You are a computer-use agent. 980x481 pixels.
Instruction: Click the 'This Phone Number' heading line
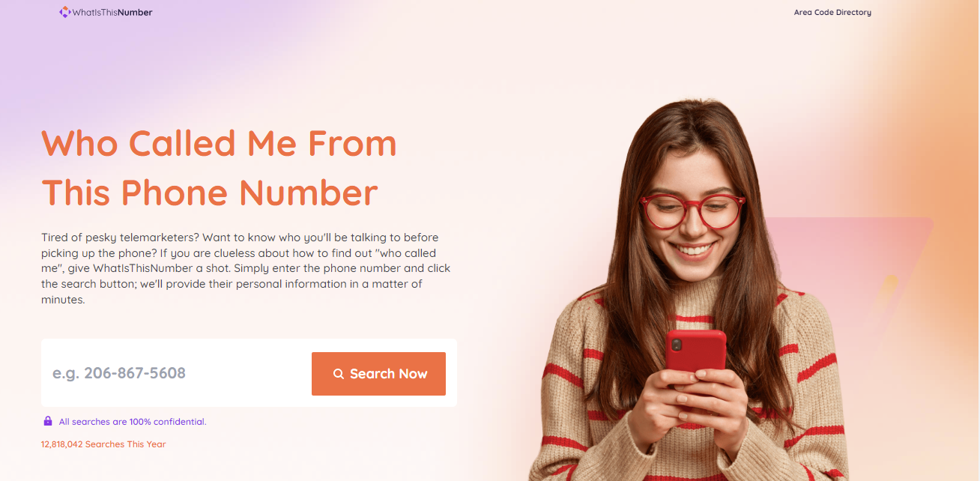point(210,192)
